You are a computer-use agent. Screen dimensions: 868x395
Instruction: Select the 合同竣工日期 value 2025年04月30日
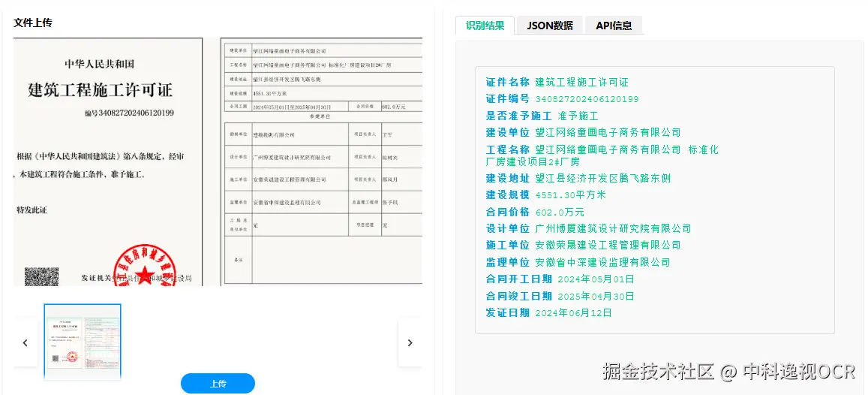pos(596,296)
